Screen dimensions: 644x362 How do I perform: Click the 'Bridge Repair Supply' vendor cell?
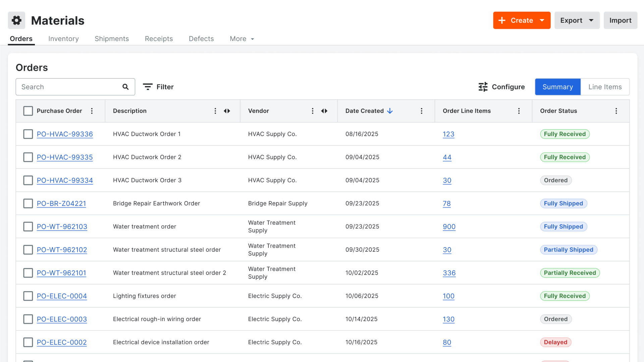278,203
